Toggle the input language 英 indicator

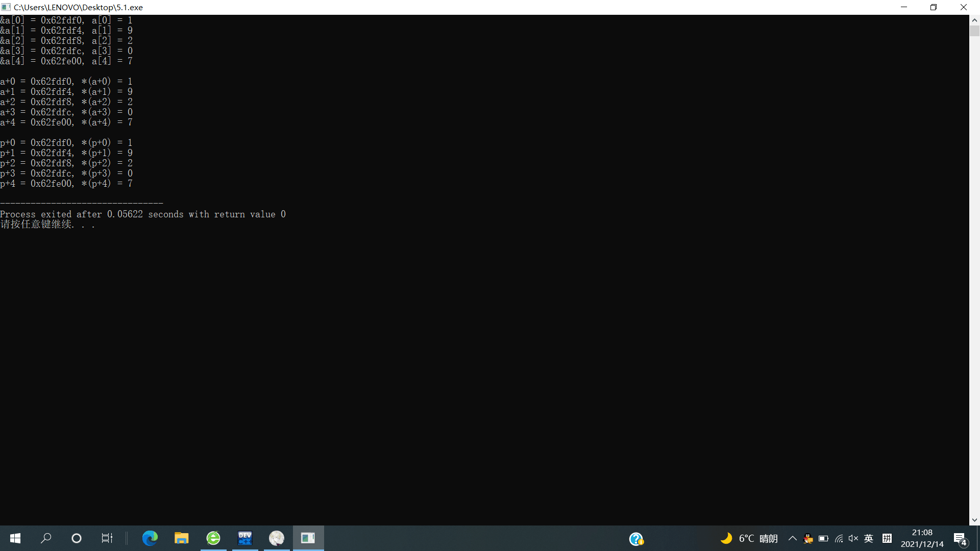coord(869,538)
